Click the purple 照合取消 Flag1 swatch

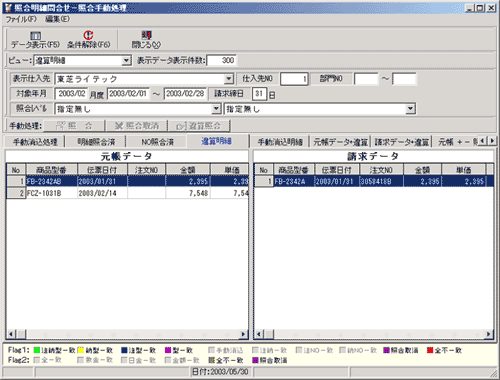click(x=386, y=350)
